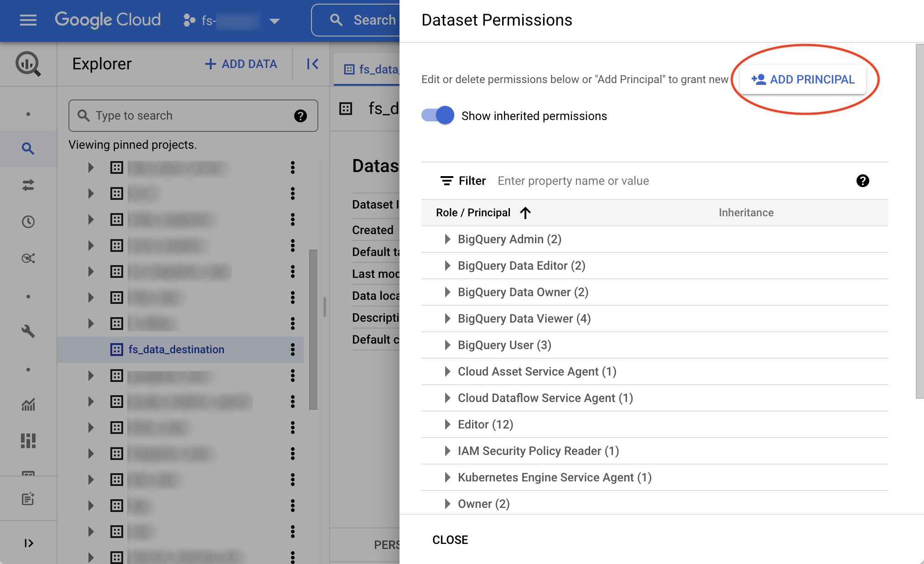Expand BigQuery Data Owner (2) role
924x564 pixels.
coord(447,292)
